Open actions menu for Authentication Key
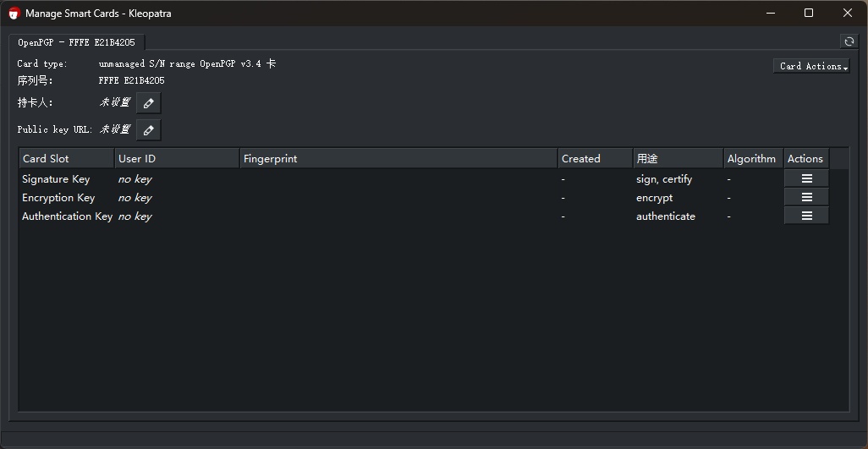The height and width of the screenshot is (449, 868). 806,216
